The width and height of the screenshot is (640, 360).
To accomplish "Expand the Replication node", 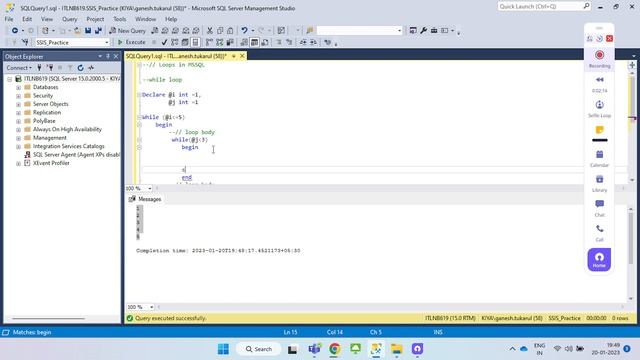I will click(x=18, y=113).
